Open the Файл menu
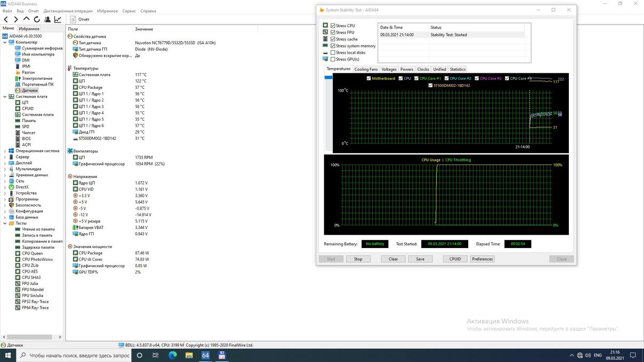The height and width of the screenshot is (362, 644). pyautogui.click(x=7, y=11)
